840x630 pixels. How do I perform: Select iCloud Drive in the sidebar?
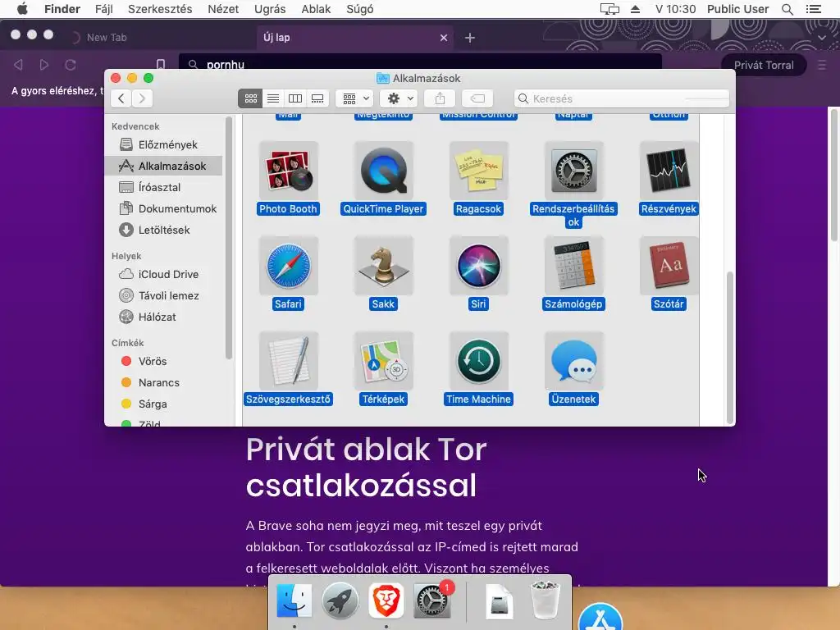click(164, 274)
